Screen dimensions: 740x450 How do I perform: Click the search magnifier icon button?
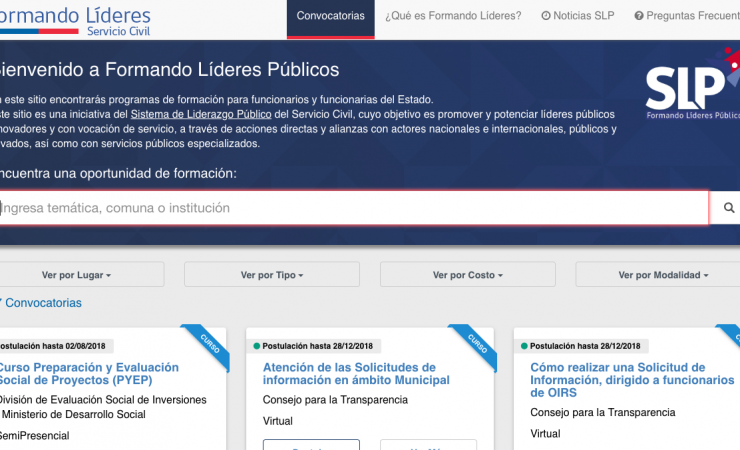click(728, 208)
